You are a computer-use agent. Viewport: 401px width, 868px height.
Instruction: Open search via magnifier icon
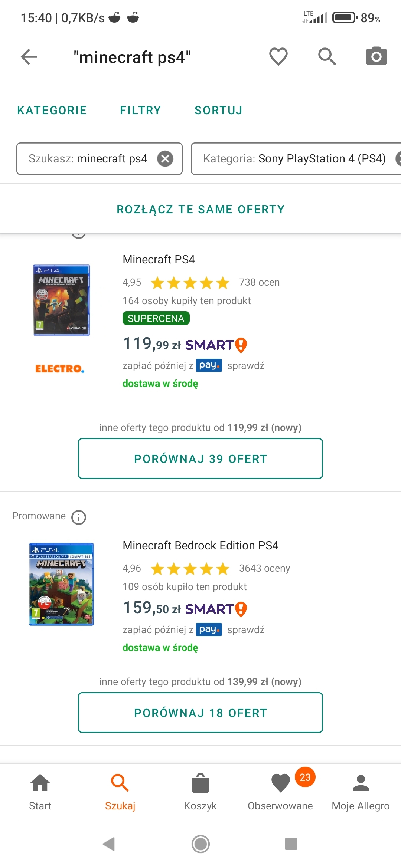click(327, 57)
